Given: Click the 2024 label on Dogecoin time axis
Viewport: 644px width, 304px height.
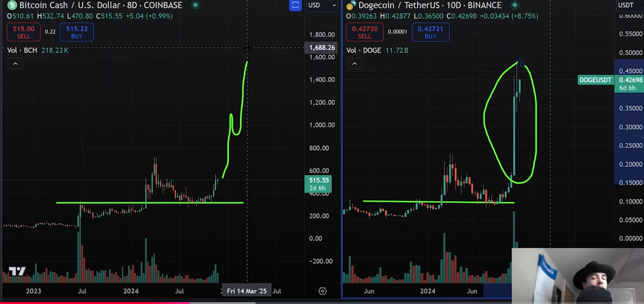Looking at the screenshot, I should pyautogui.click(x=427, y=291).
